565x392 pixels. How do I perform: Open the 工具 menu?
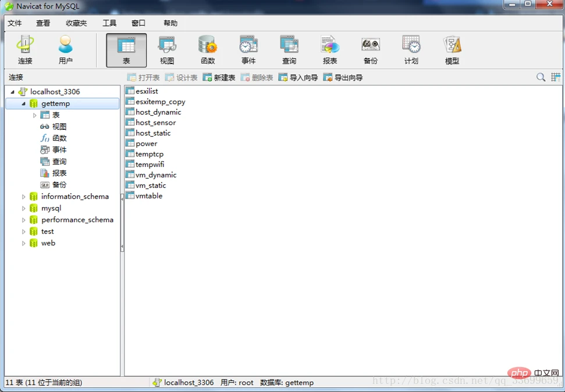pos(109,23)
